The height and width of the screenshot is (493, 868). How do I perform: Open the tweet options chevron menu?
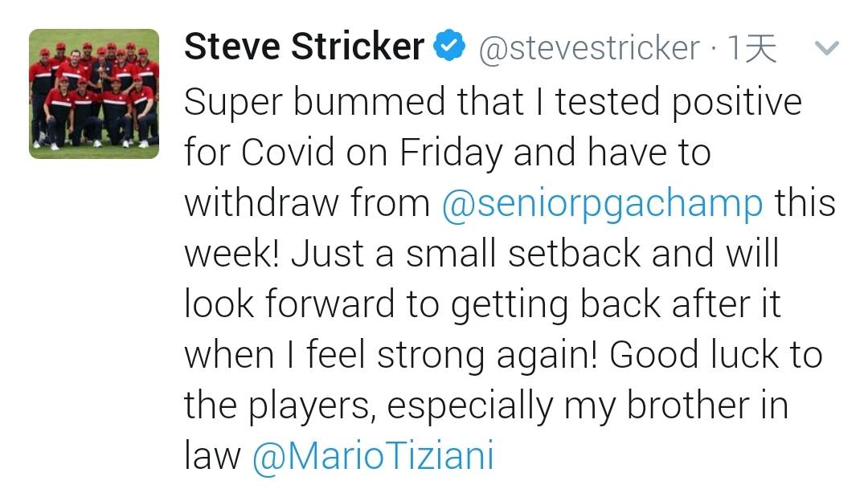click(x=827, y=48)
